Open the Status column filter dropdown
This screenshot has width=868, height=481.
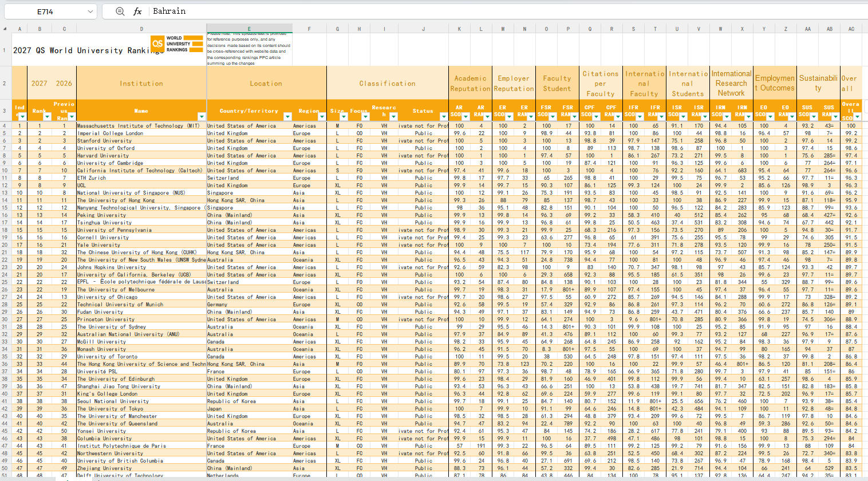(444, 117)
